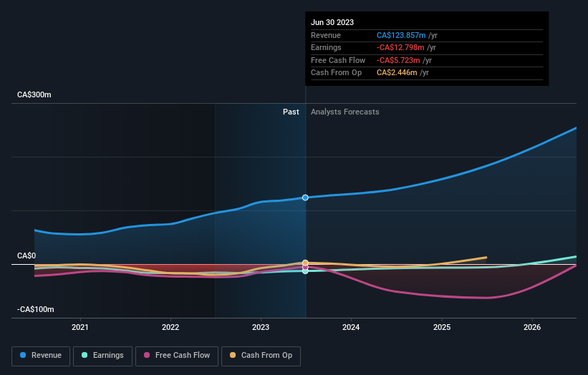
Task: Click the 2022 x-axis label
Action: (x=170, y=327)
